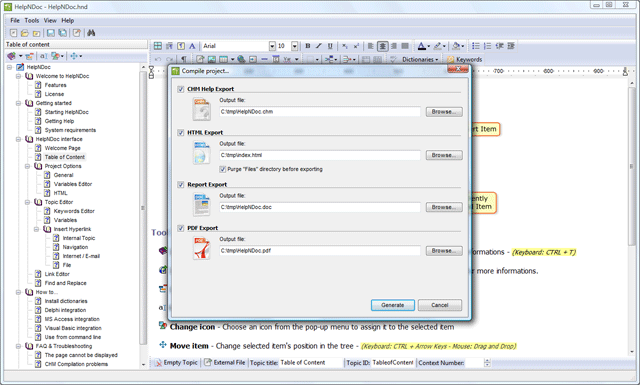Align text right
640x385 pixels.
point(393,46)
